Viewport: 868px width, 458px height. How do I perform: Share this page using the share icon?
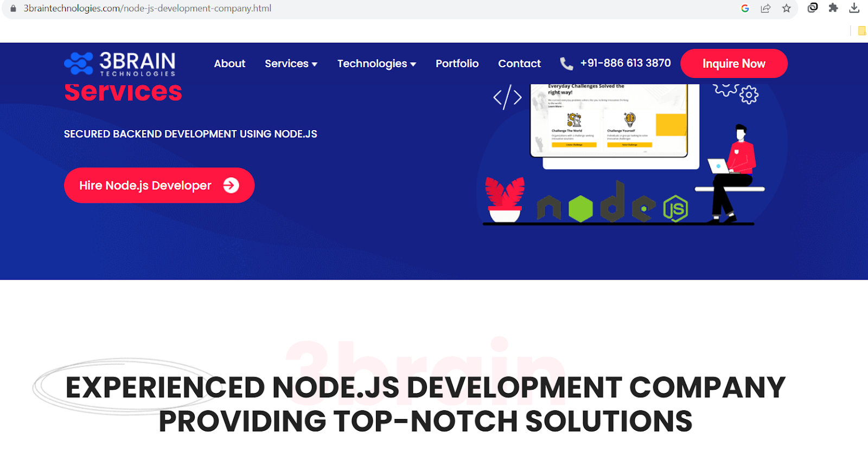pos(765,8)
